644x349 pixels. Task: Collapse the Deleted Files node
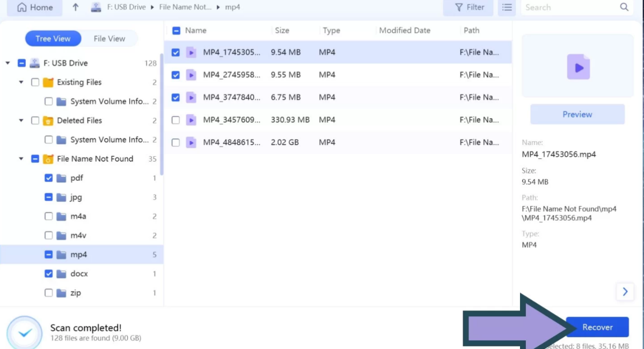click(x=21, y=120)
